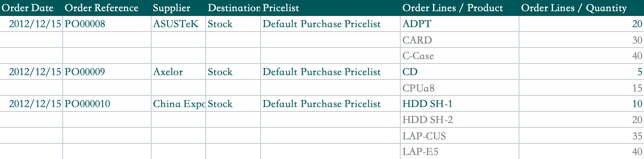The height and width of the screenshot is (159, 644).
Task: Click the China Export supplier cell
Action: (179, 104)
